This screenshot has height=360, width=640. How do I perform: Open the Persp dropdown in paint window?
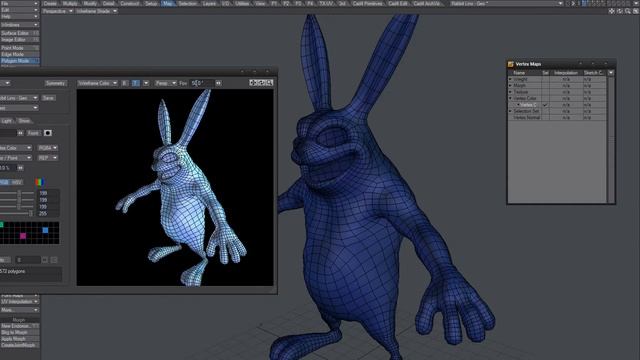pyautogui.click(x=165, y=83)
